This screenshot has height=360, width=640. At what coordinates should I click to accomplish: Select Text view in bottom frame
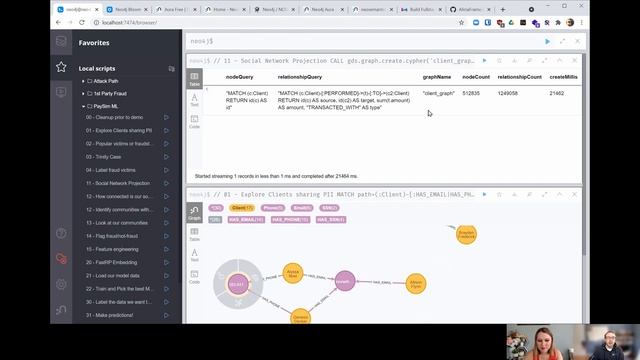point(194,255)
